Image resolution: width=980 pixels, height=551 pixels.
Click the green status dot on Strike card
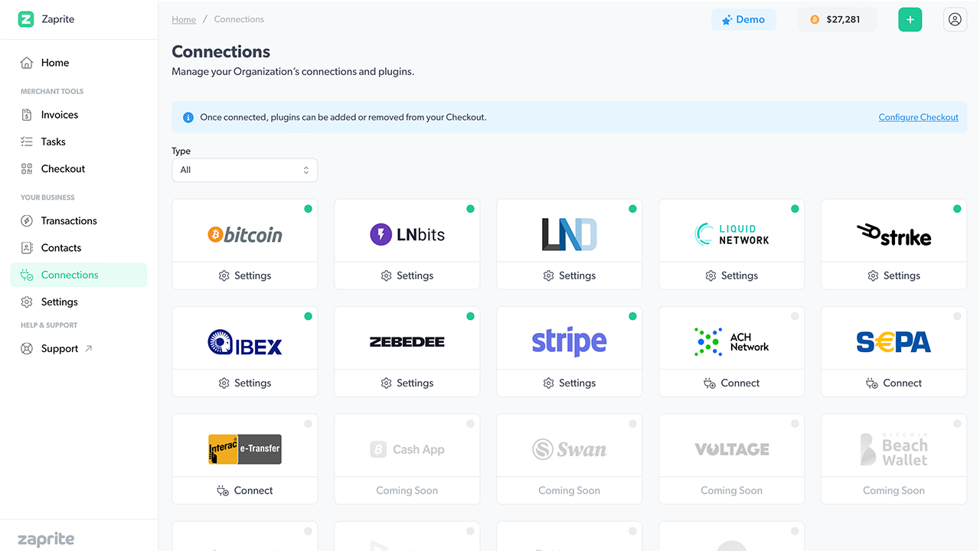pos(957,209)
